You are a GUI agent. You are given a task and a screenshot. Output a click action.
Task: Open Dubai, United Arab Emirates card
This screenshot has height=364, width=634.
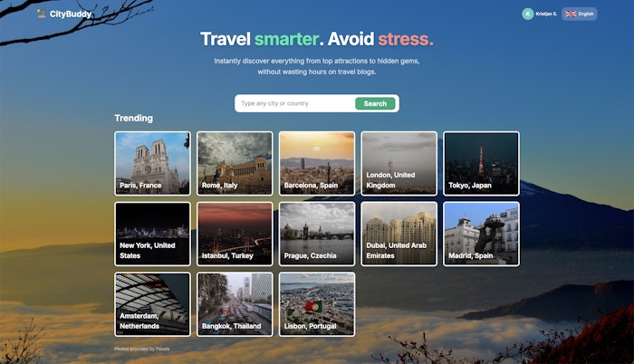tap(399, 234)
